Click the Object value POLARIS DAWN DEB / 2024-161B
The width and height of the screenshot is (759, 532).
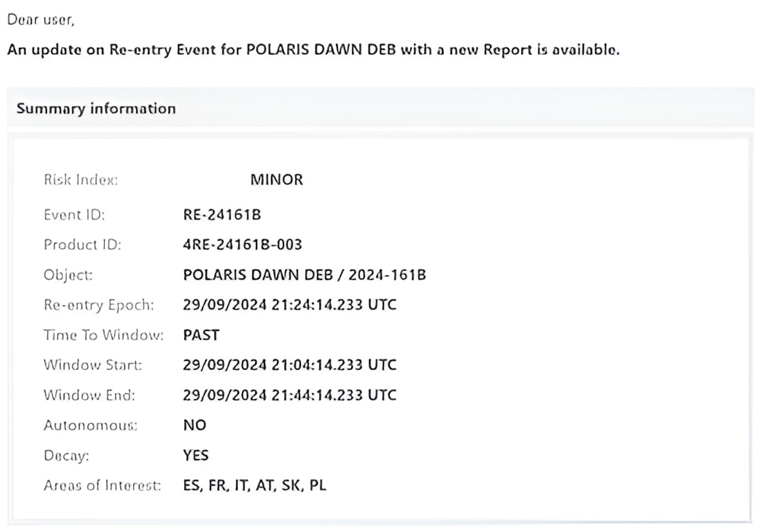304,275
